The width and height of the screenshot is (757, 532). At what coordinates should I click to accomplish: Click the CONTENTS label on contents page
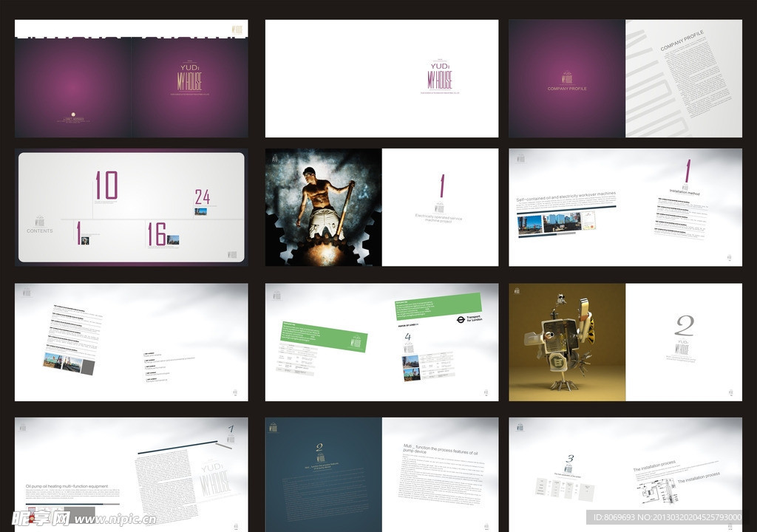[40, 231]
